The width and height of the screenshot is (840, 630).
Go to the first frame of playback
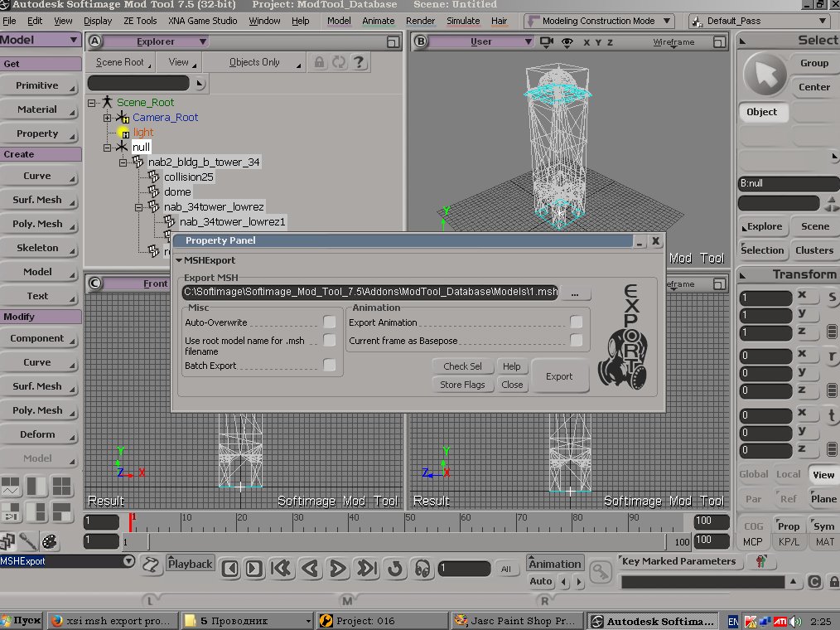[x=281, y=569]
